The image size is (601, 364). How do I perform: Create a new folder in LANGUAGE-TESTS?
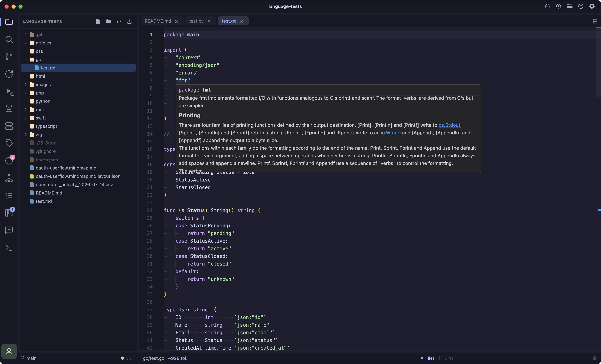point(109,21)
